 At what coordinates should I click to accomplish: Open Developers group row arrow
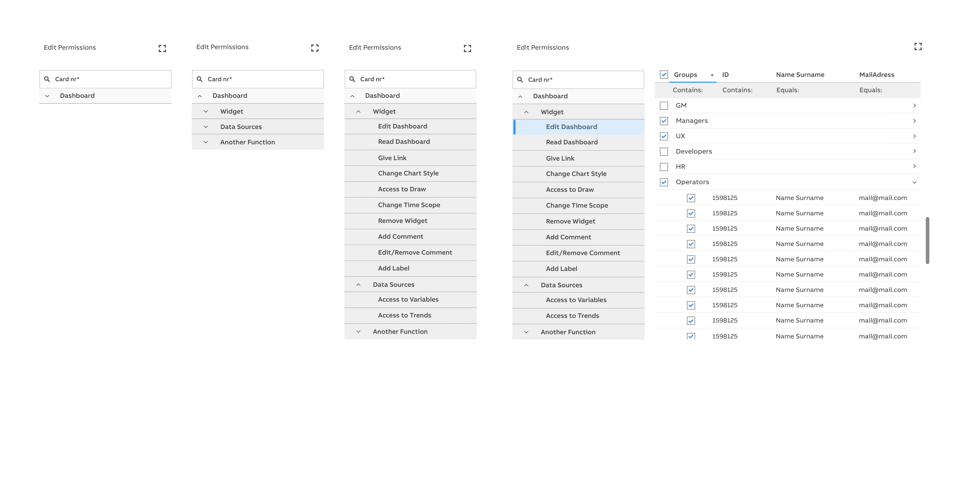point(914,151)
